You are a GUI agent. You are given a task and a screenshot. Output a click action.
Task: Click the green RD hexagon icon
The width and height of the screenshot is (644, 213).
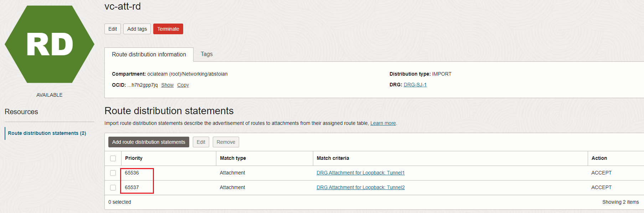50,44
